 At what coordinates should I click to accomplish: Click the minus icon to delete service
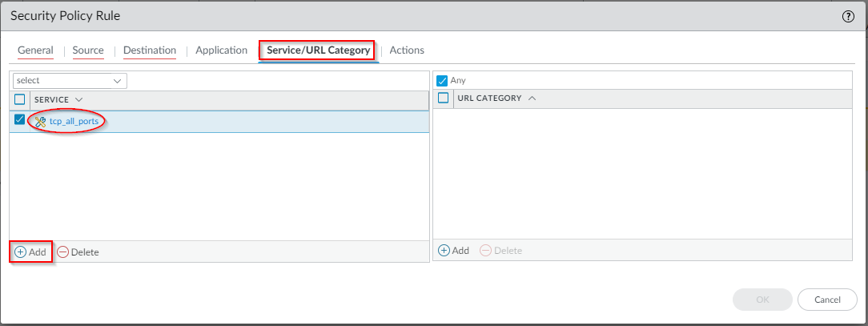coord(62,252)
